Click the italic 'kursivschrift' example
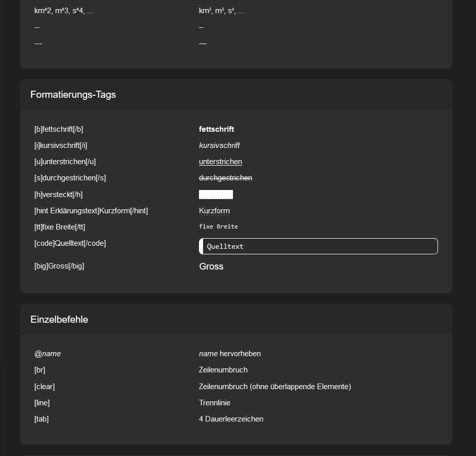The height and width of the screenshot is (456, 476). (x=219, y=145)
